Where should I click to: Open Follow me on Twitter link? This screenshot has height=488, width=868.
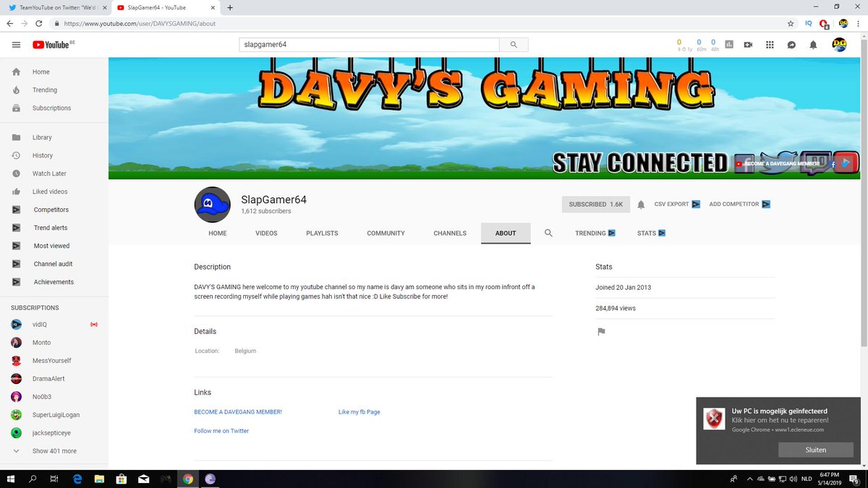click(x=221, y=431)
